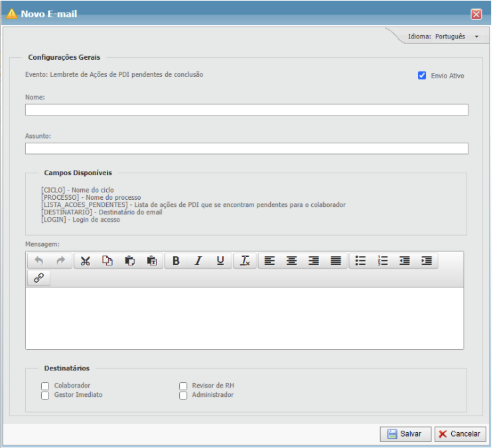The width and height of the screenshot is (493, 448).
Task: Insert a numbered list
Action: 382,261
